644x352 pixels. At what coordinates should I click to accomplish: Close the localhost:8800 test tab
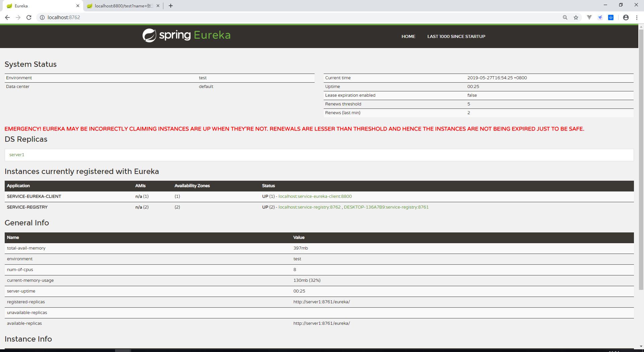(158, 6)
